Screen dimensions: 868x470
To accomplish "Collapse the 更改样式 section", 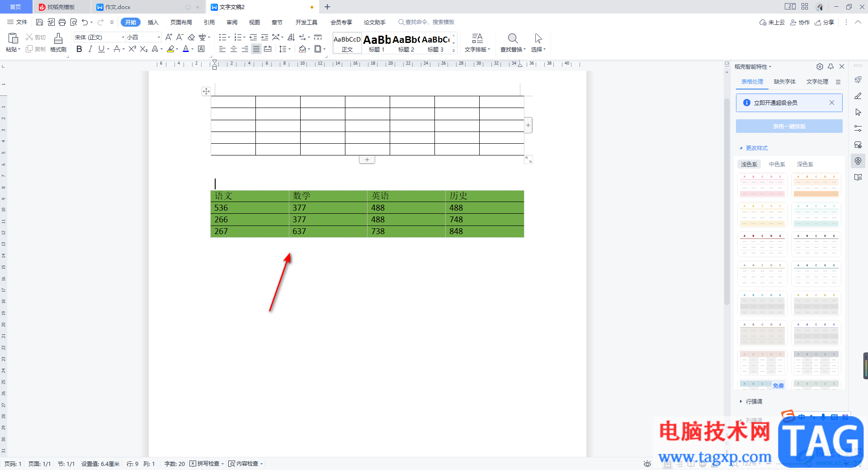I will coord(754,148).
